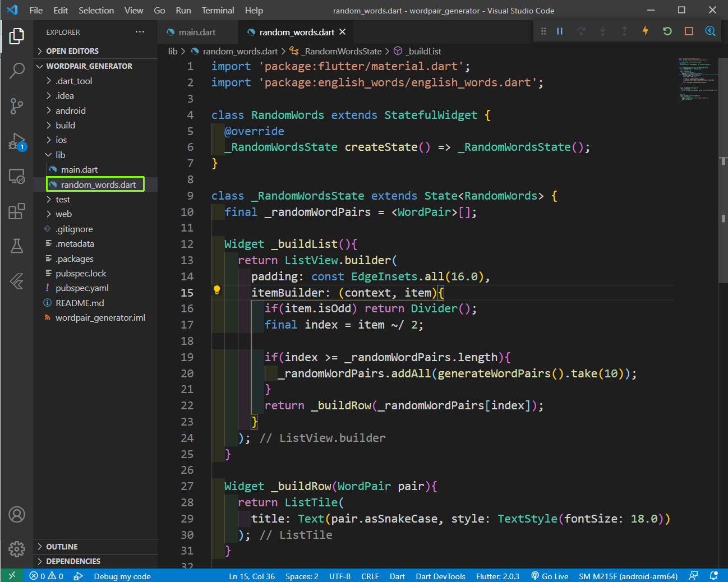Open the Run and Debug view
728x582 pixels.
[17, 141]
